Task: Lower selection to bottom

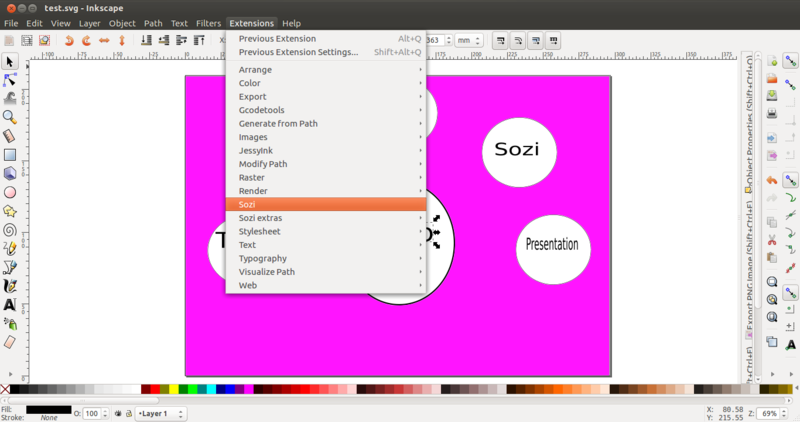Action: point(146,40)
